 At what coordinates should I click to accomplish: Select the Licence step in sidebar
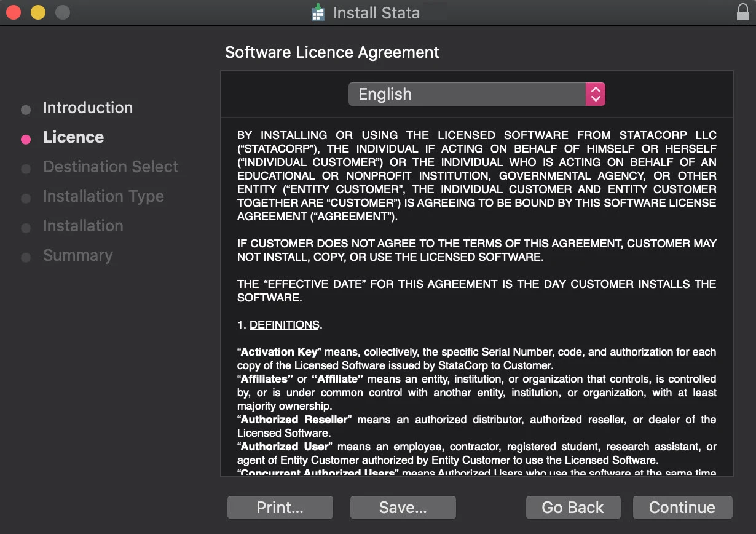tap(73, 137)
